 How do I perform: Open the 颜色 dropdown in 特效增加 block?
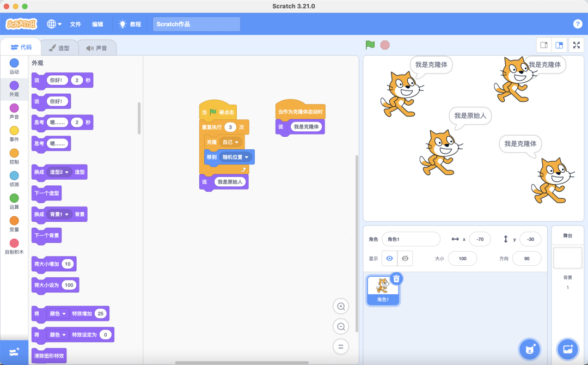pos(57,314)
